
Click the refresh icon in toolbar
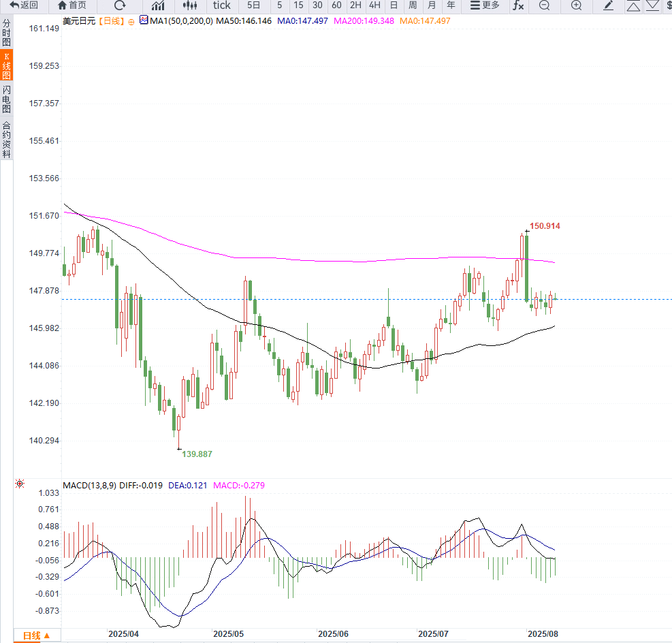pyautogui.click(x=120, y=5)
